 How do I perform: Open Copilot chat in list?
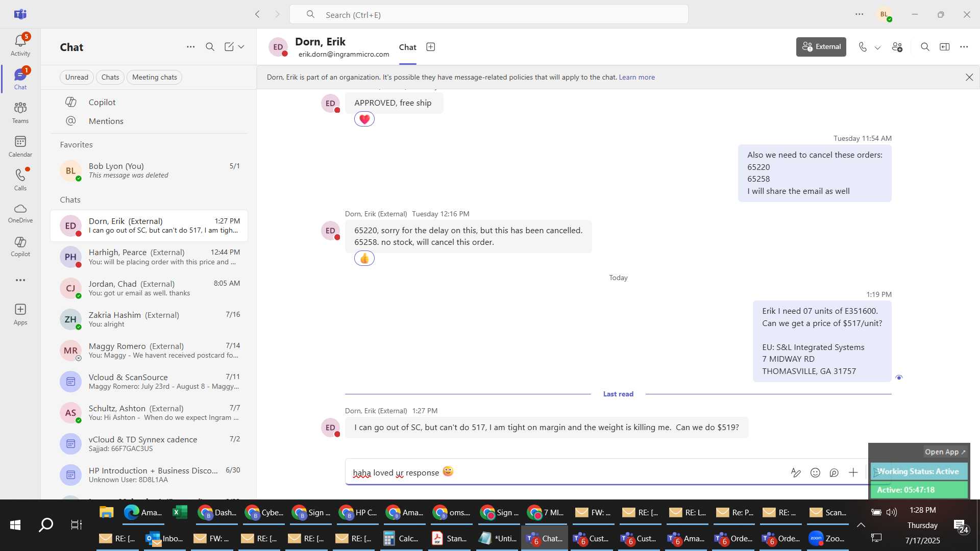(149, 102)
